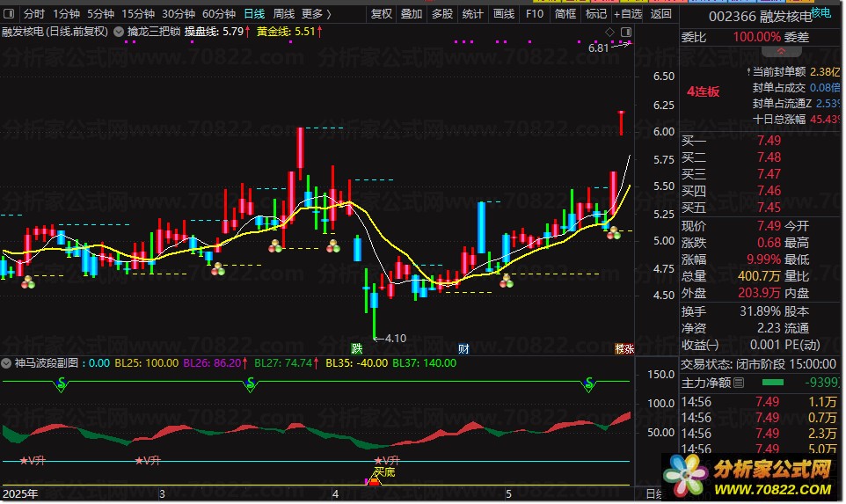Open the 核电 sector tag link
The height and width of the screenshot is (504, 846).
821,12
